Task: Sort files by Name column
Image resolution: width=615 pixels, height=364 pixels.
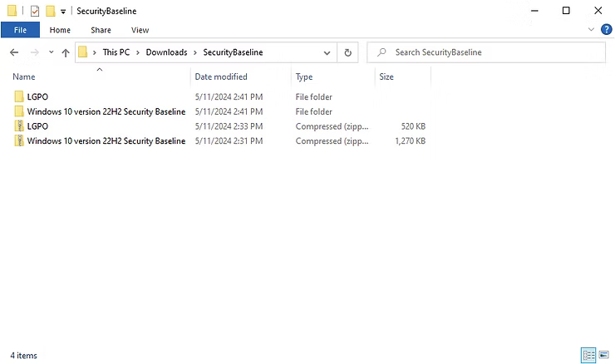Action: 23,77
